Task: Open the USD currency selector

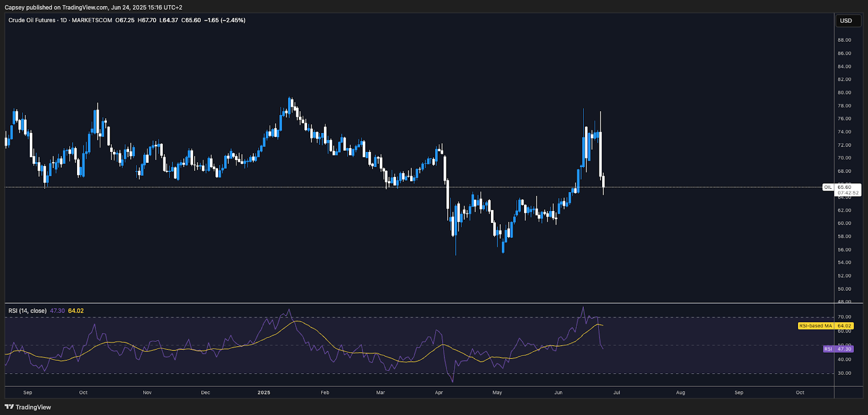Action: [x=846, y=21]
